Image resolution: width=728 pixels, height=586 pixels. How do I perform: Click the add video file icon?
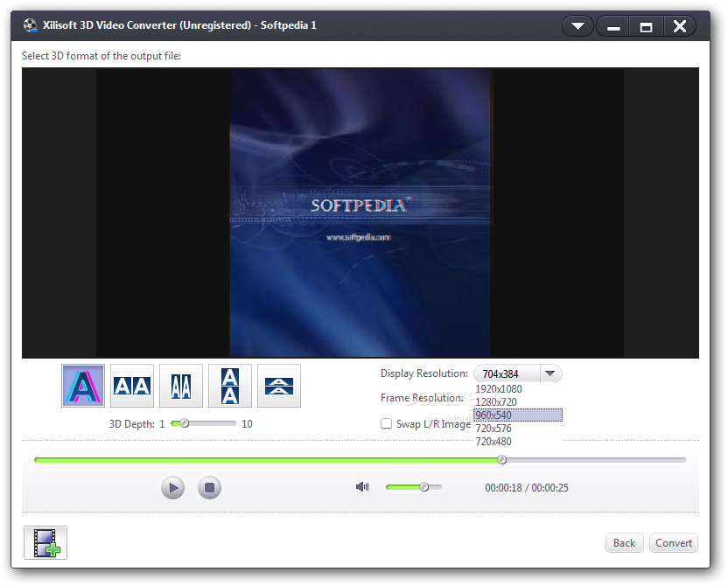tap(45, 542)
